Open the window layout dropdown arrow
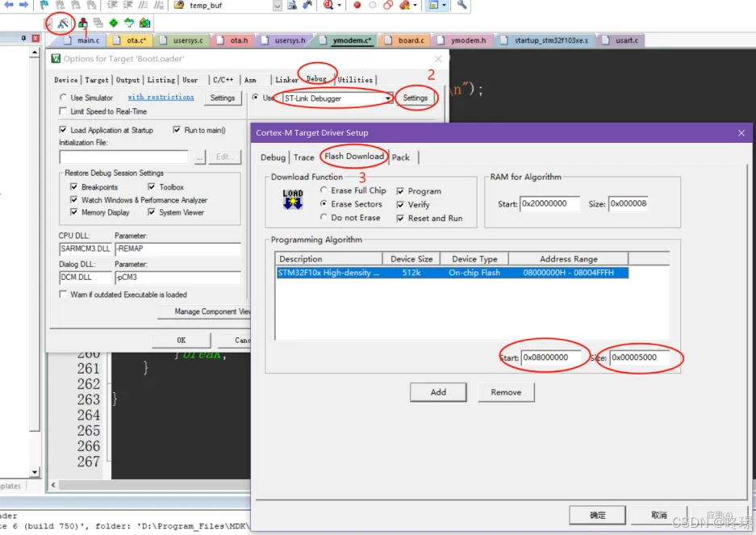This screenshot has height=535, width=756. click(x=444, y=6)
